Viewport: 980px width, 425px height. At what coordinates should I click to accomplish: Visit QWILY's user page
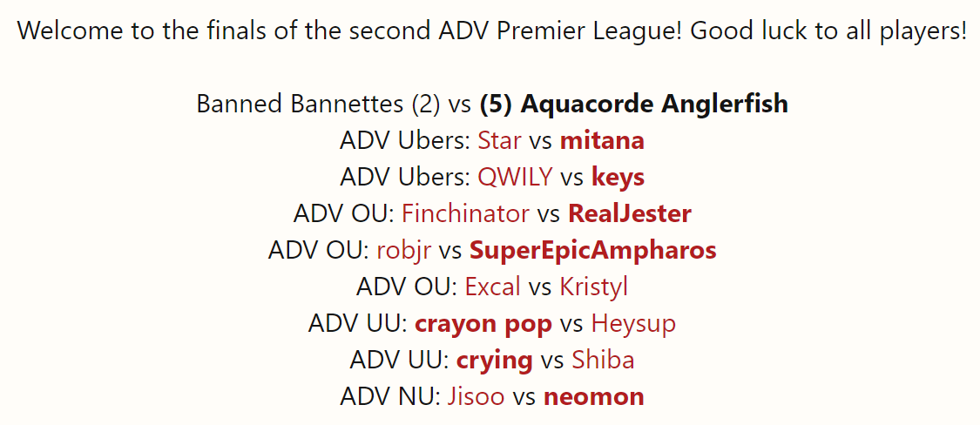[x=515, y=178]
